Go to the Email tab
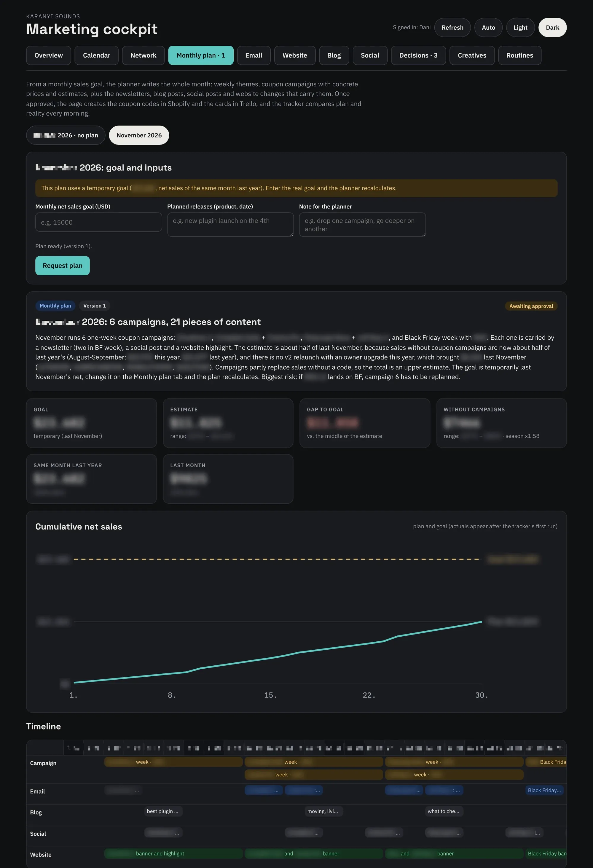Viewport: 593px width, 868px height. click(x=254, y=55)
